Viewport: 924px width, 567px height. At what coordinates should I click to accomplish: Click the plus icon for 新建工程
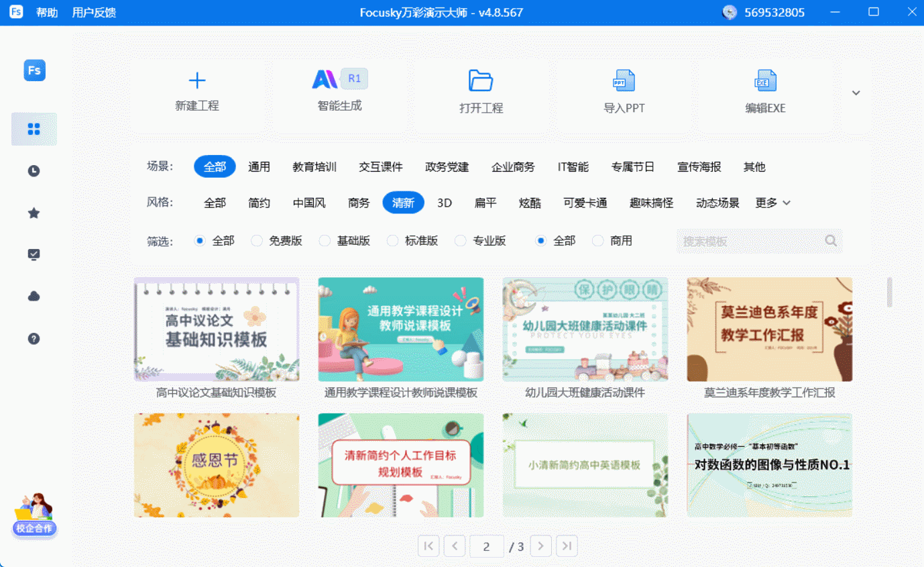[197, 81]
